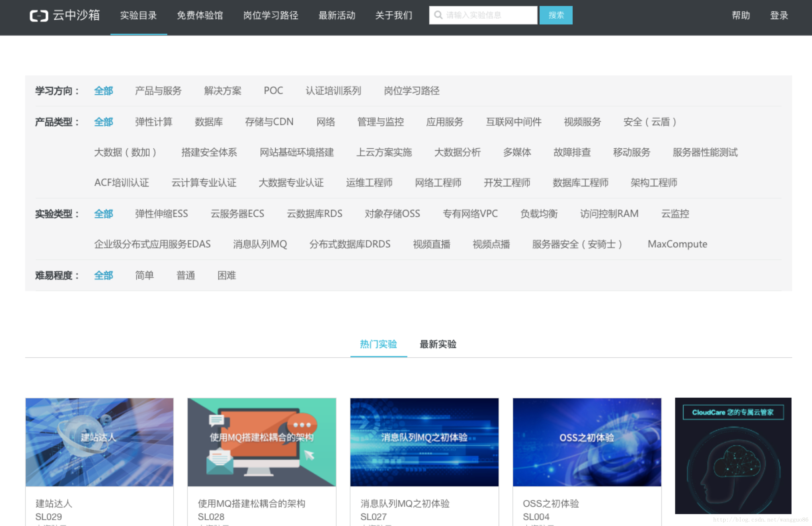The height and width of the screenshot is (526, 812).
Task: Open the 实验目录 nav tab
Action: click(x=138, y=15)
